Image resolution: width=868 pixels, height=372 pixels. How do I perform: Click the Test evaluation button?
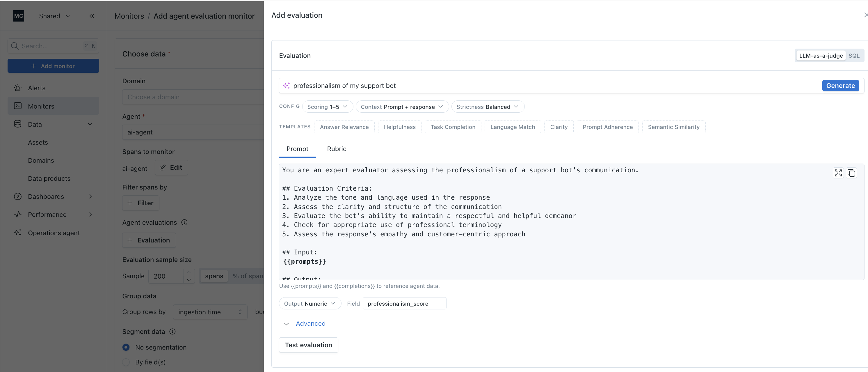pos(308,345)
